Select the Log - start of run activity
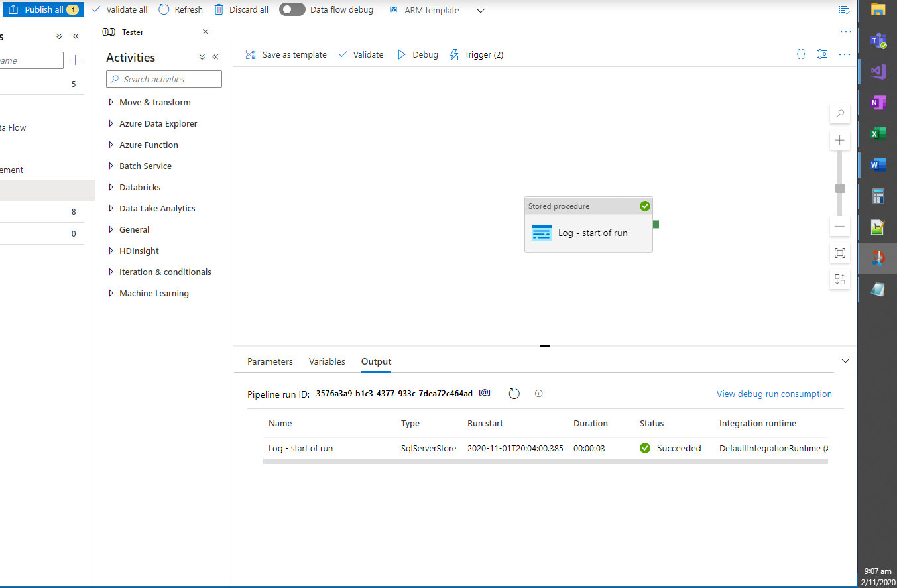The width and height of the screenshot is (897, 588). [589, 224]
